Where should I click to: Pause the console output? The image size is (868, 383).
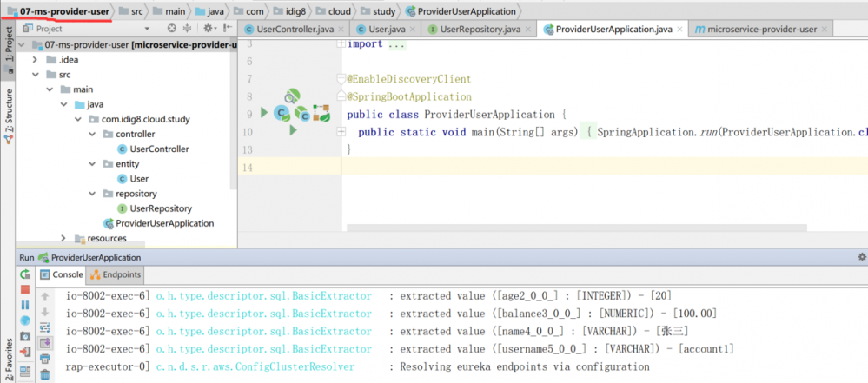(x=25, y=305)
